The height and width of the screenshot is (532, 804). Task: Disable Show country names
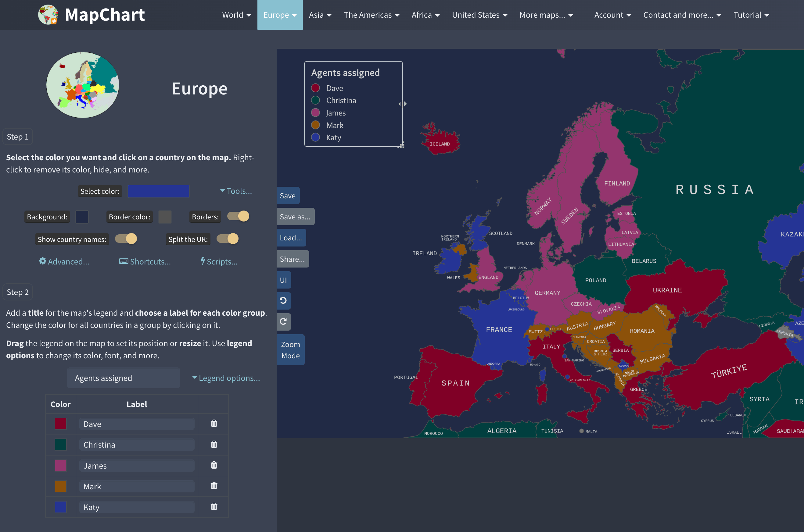[126, 239]
